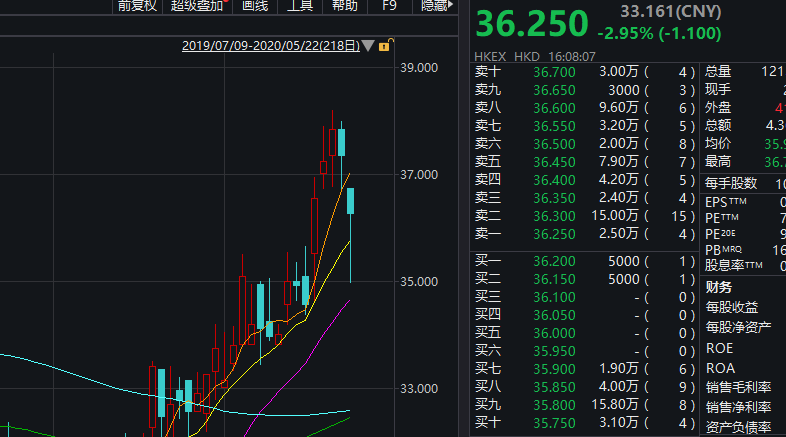Click the 外盘 label
Image resolution: width=786 pixels, height=437 pixels.
point(718,108)
